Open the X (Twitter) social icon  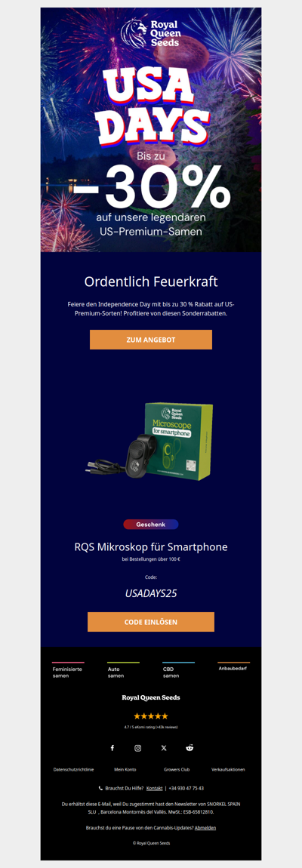(x=164, y=748)
